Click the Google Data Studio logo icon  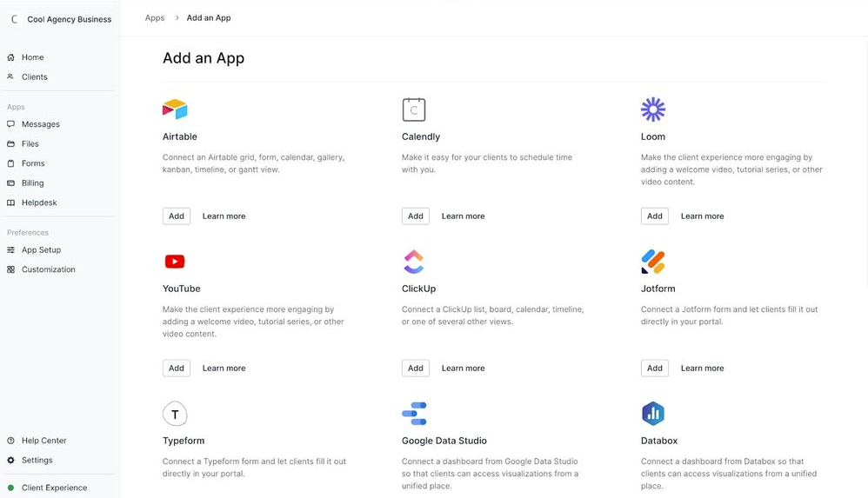414,414
